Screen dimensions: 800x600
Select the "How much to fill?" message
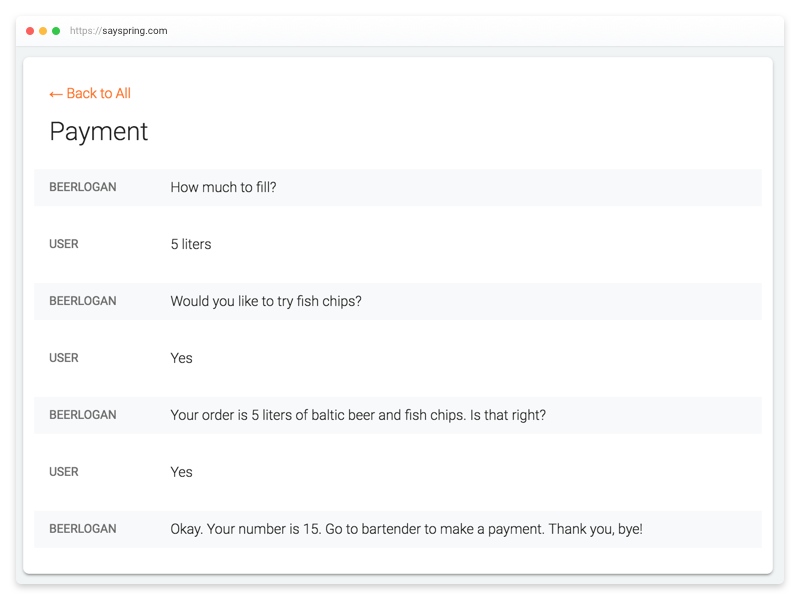click(223, 187)
